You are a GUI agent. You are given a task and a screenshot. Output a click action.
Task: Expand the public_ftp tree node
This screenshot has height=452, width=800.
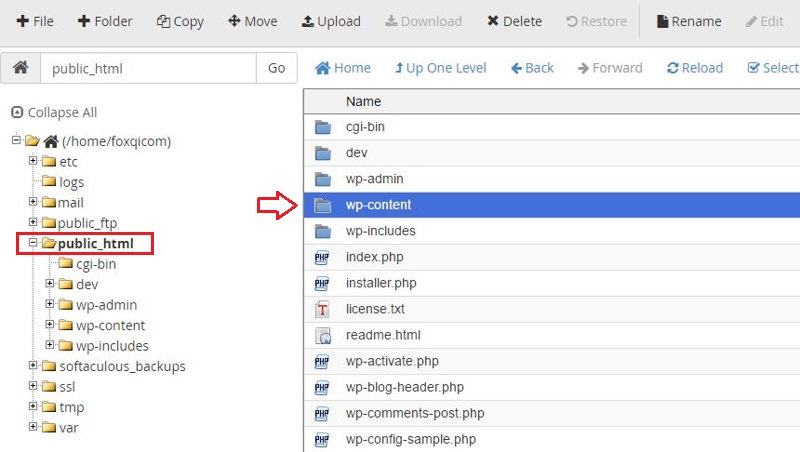pos(33,221)
